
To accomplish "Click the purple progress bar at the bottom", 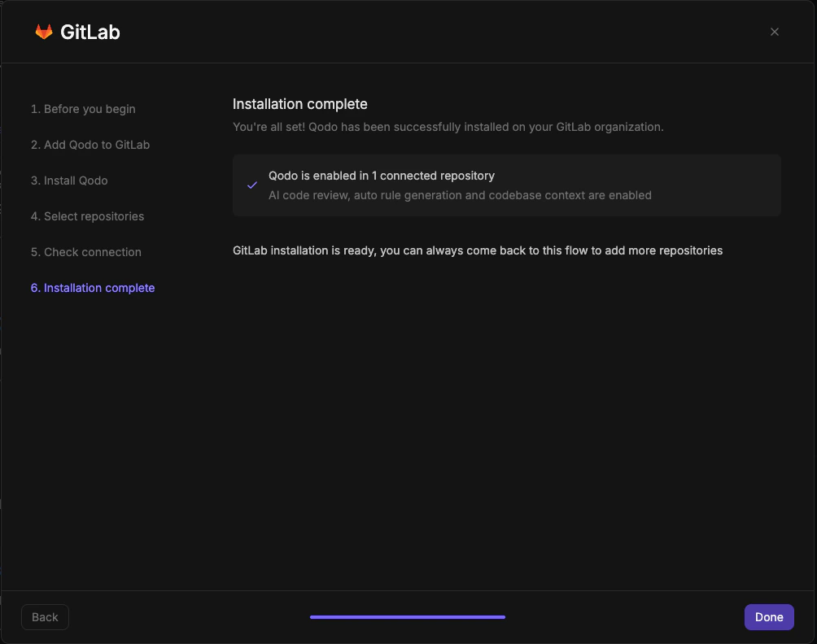I will coord(408,617).
